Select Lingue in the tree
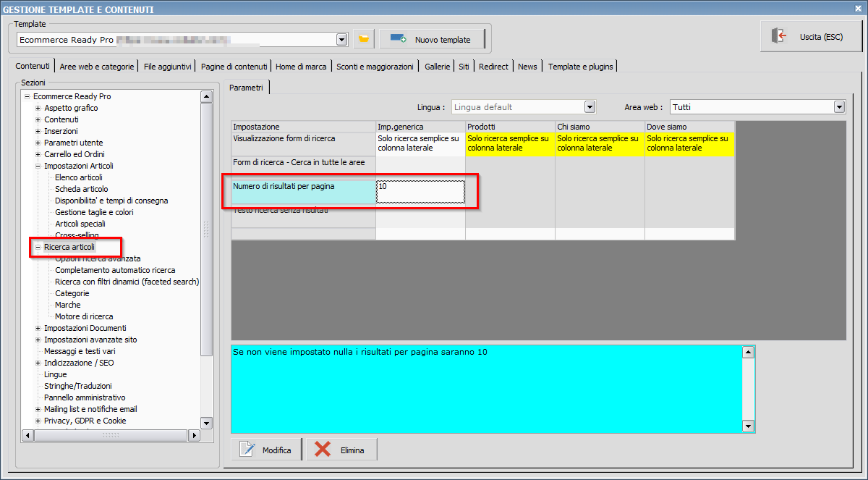 point(55,374)
